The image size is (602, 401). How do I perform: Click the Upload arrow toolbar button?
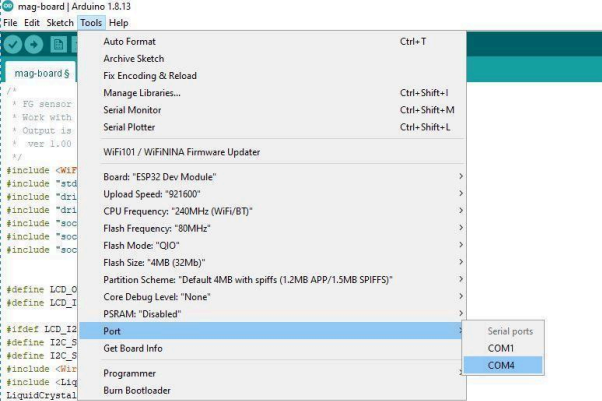36,45
